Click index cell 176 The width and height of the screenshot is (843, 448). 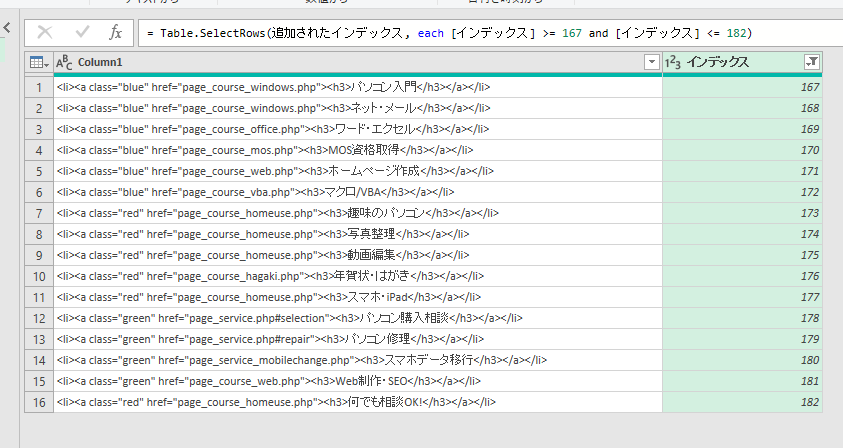(x=742, y=276)
